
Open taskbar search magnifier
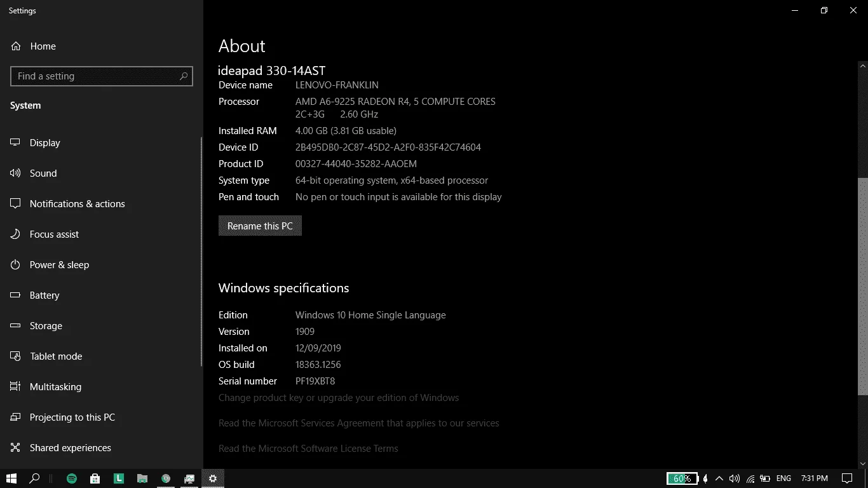point(35,478)
